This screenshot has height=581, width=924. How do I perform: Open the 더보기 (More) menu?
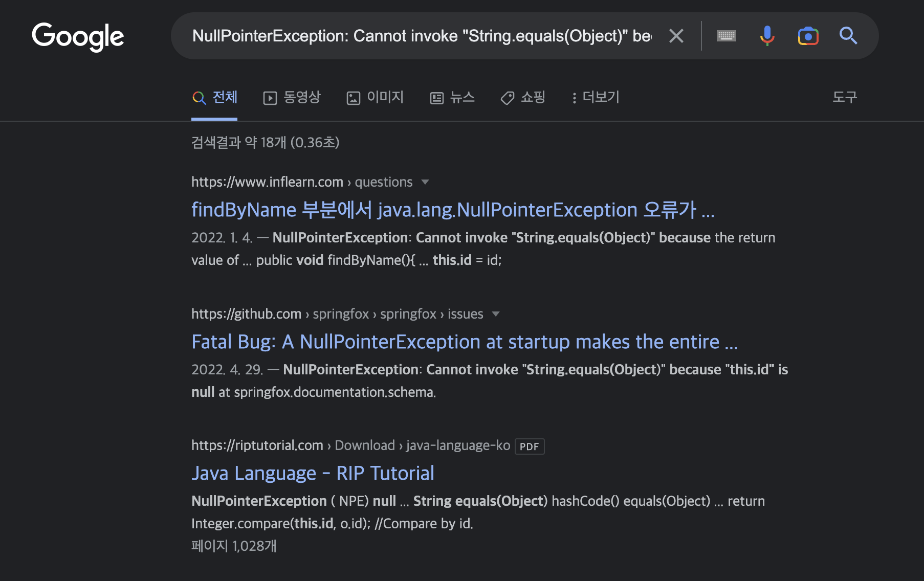click(596, 97)
